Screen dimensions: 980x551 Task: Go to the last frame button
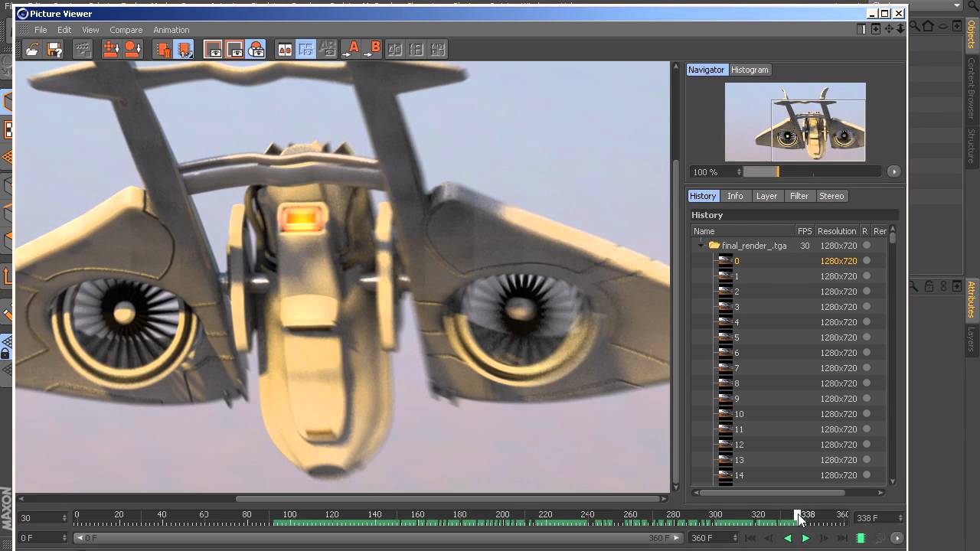tap(842, 538)
